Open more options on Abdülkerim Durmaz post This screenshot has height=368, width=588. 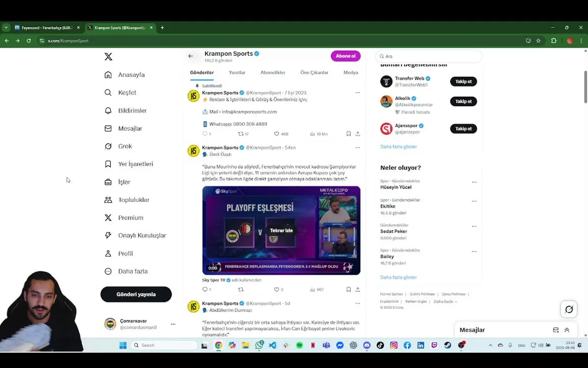point(358,304)
